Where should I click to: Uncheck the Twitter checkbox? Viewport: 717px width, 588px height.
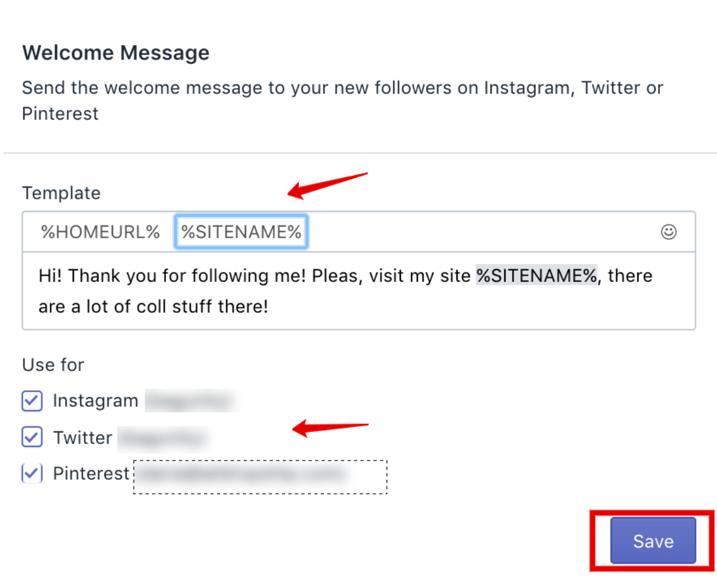point(32,437)
